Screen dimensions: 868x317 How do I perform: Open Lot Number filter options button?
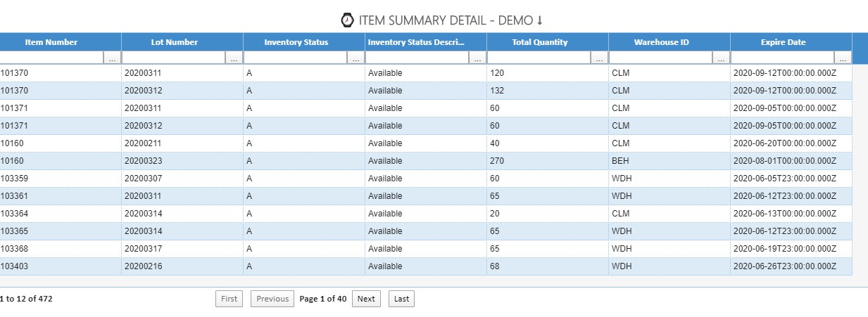(234, 58)
